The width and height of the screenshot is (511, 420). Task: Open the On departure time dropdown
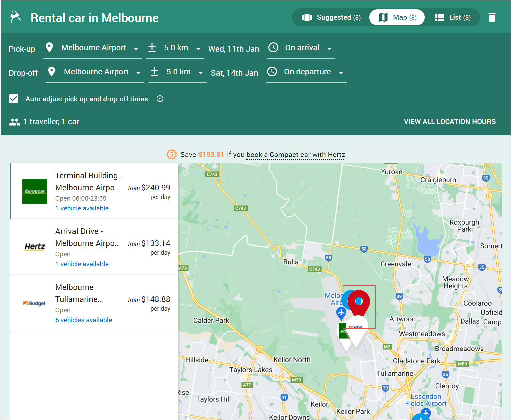[x=306, y=72]
